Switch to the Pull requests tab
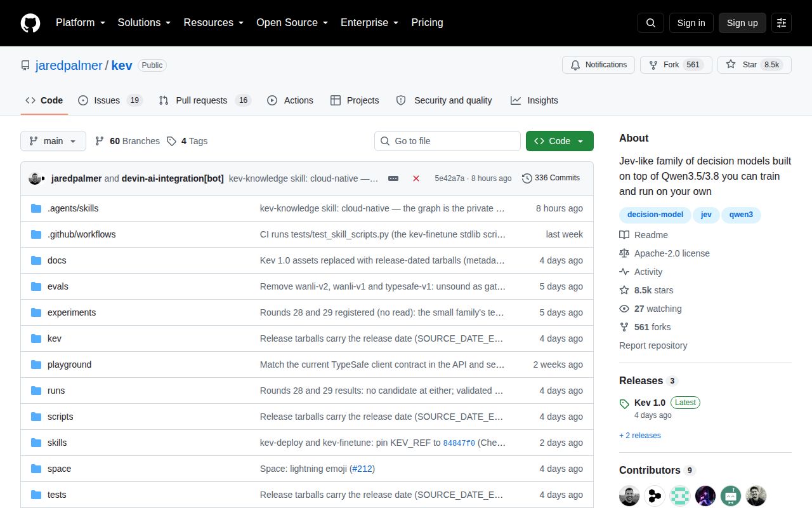Screen dimensions: 812x508 pyautogui.click(x=205, y=100)
